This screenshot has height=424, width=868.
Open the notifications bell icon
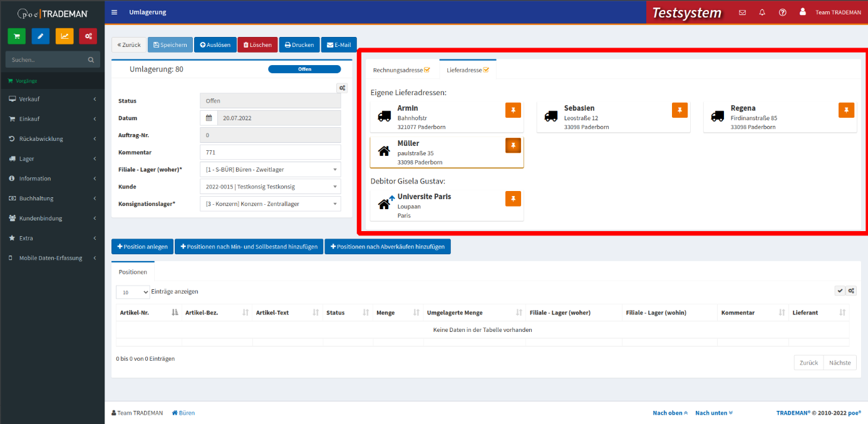[762, 13]
